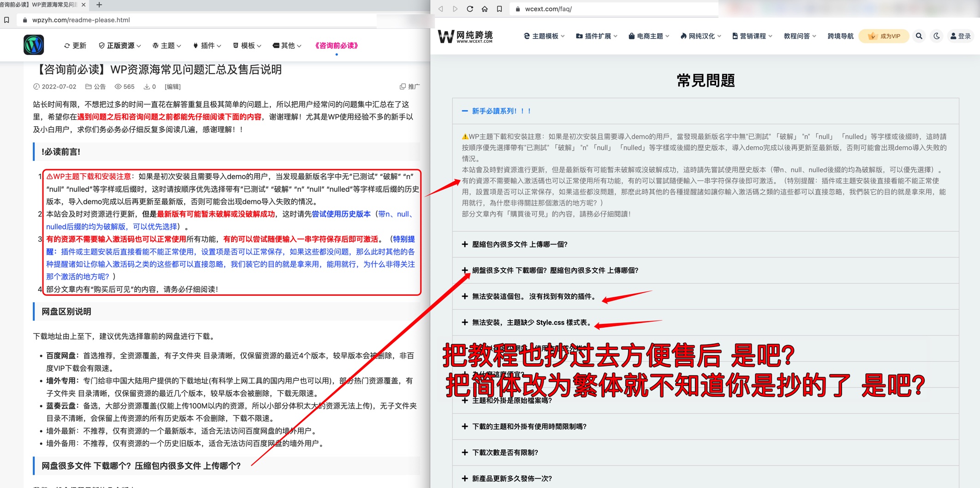Expand the 其他 dropdown menu

pos(287,46)
